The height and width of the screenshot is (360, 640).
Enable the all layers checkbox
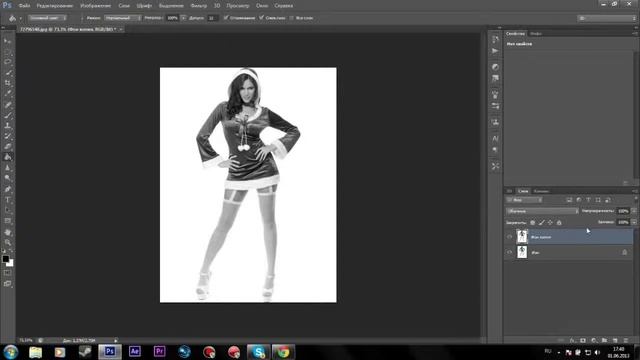[x=291, y=18]
